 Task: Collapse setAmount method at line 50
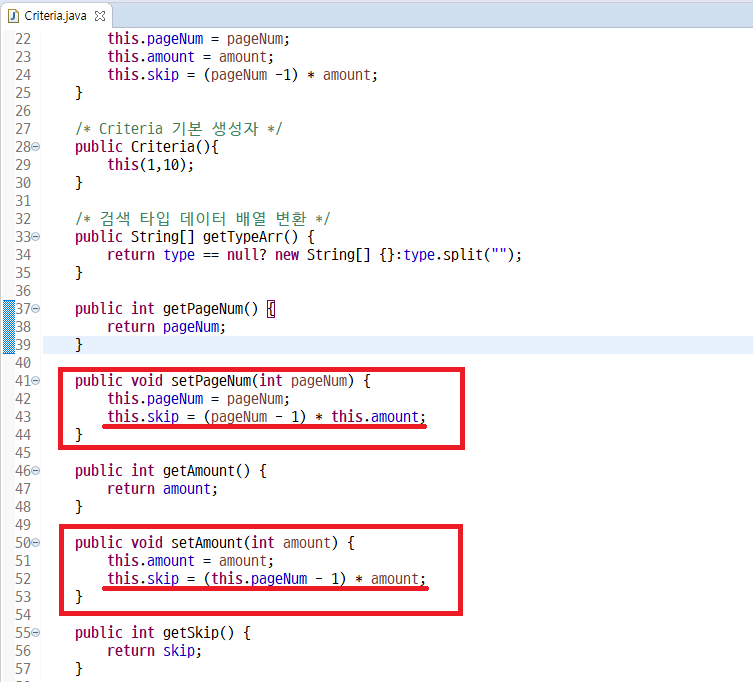[36, 542]
